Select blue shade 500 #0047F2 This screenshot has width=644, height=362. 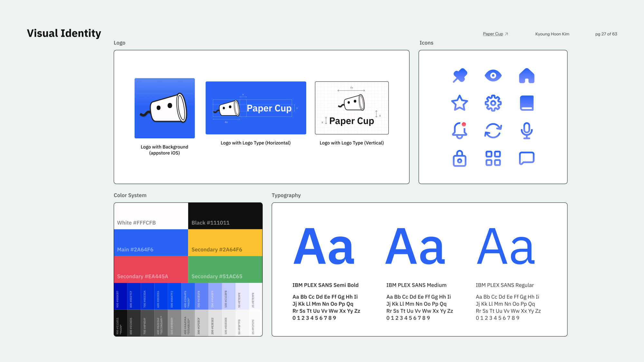[x=175, y=296]
